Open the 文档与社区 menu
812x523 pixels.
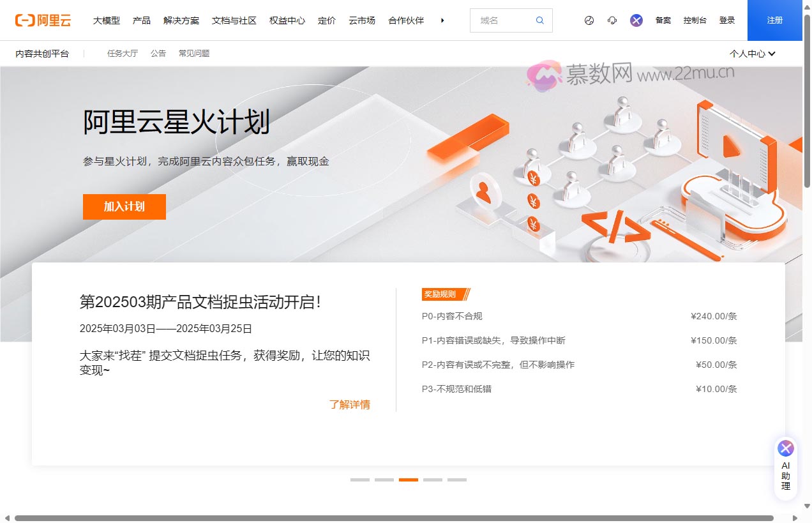[x=234, y=20]
